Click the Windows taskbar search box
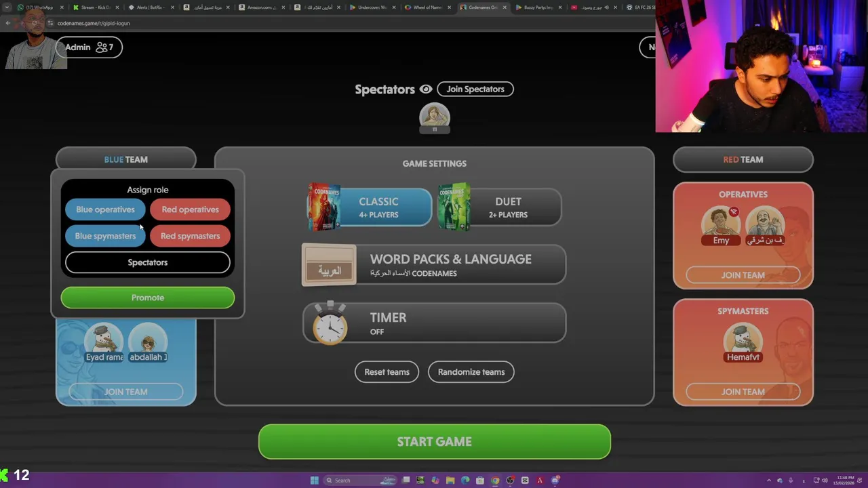This screenshot has width=868, height=488. [x=360, y=481]
